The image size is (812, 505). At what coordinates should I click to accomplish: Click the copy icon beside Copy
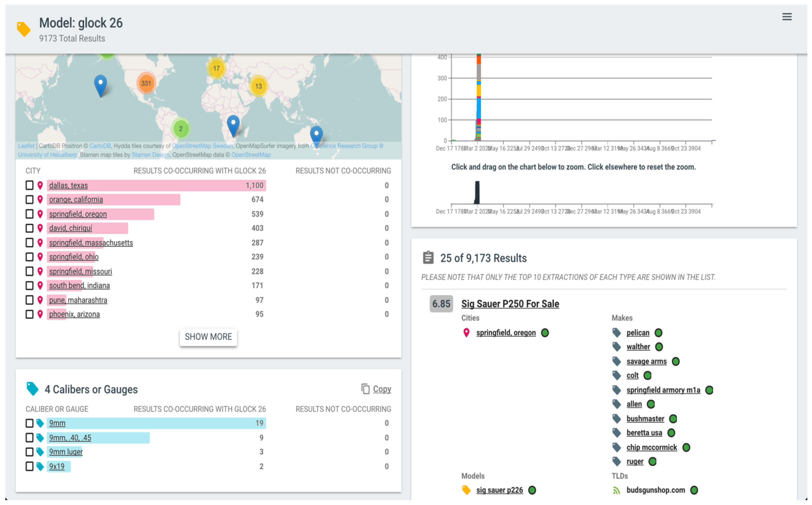(365, 389)
